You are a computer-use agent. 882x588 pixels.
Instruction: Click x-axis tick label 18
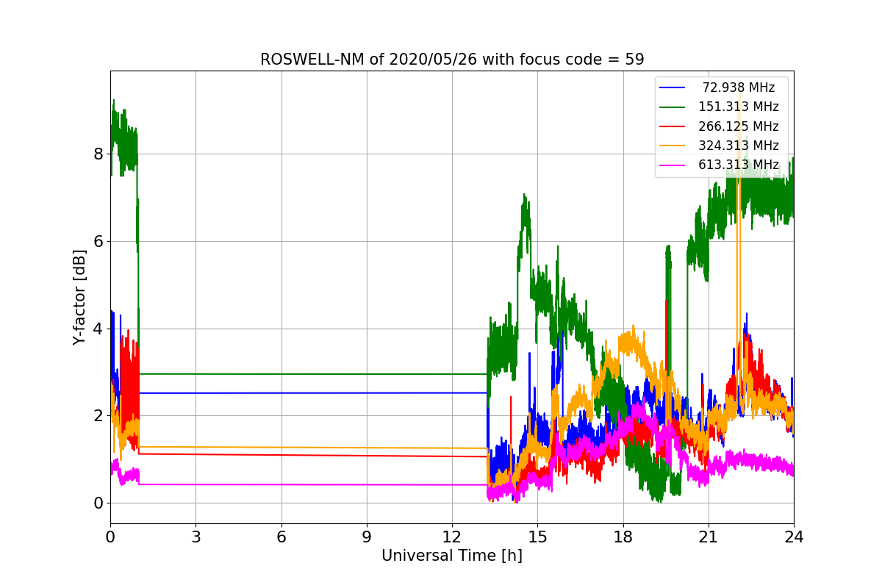coord(623,537)
